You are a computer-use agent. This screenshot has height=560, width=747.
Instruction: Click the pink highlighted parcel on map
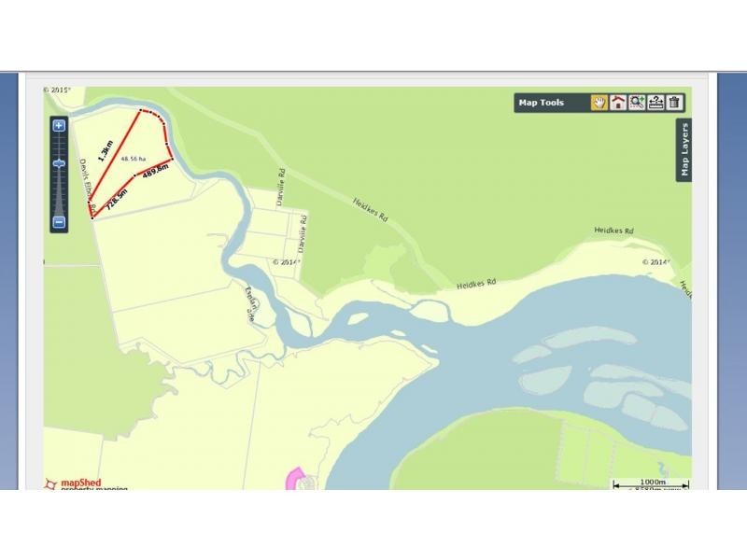pyautogui.click(x=294, y=478)
